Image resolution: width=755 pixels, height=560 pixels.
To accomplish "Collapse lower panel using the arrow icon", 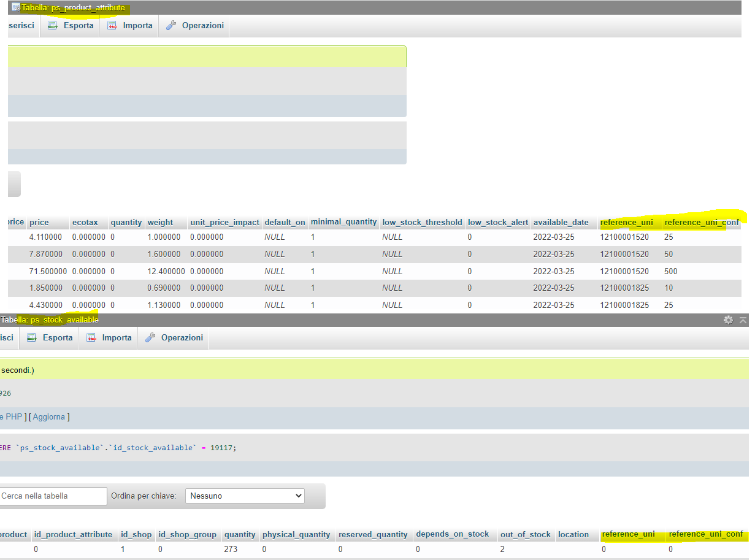I will (x=743, y=320).
